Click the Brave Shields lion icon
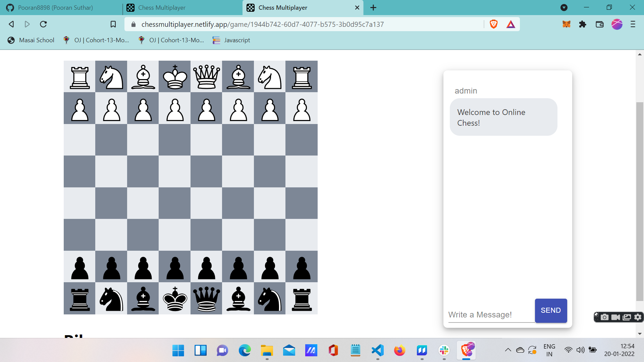This screenshot has height=362, width=644. [x=493, y=24]
